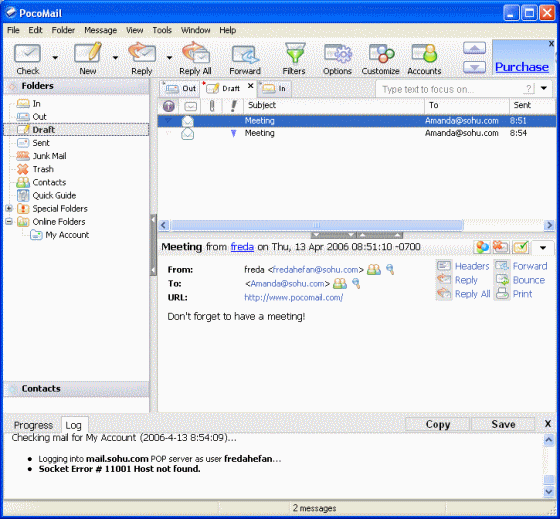Open the Accounts toolbar icon

coord(424,54)
